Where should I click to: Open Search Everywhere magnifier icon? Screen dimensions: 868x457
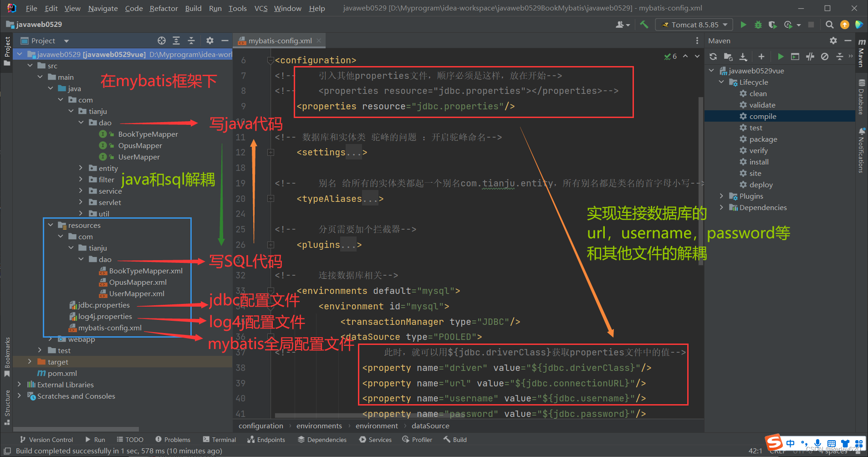pos(830,25)
